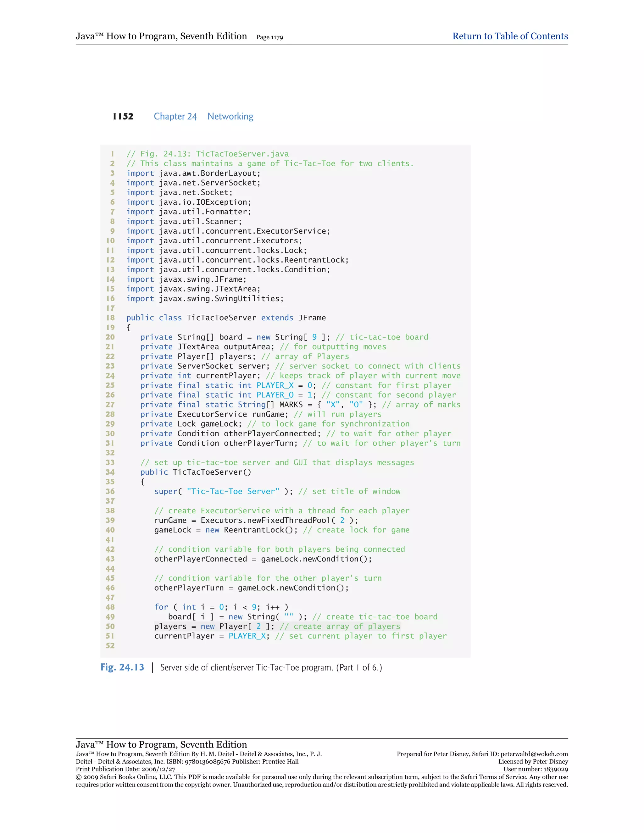644x833 pixels.
Task: Click the Chapter 24 heading text
Action: point(175,116)
